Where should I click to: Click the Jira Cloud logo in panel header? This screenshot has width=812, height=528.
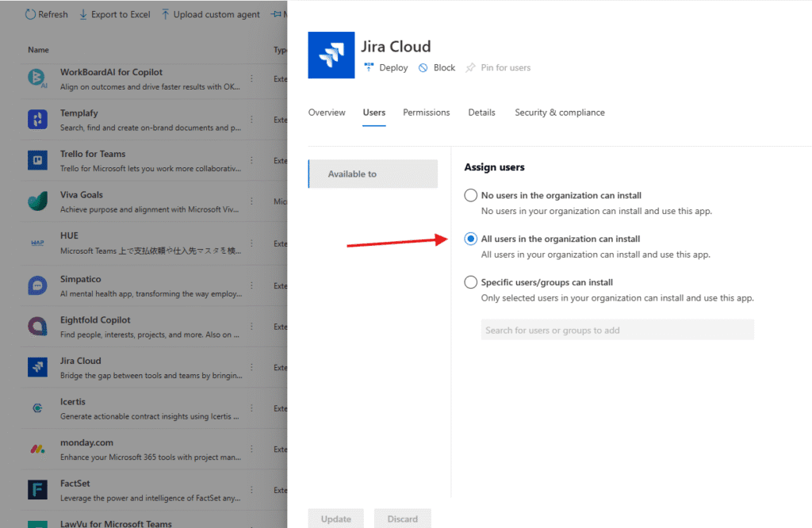(331, 55)
